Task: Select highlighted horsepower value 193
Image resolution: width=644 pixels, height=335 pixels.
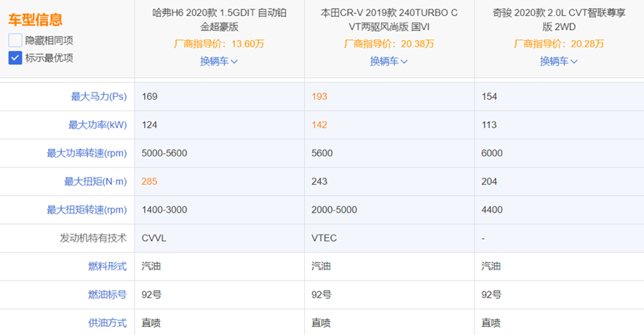Action: [x=319, y=97]
